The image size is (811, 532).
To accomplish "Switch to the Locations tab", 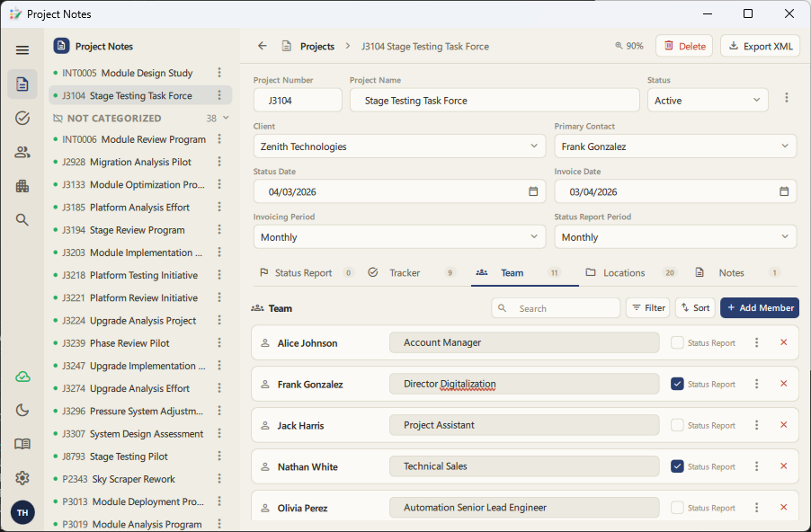I will coord(630,272).
